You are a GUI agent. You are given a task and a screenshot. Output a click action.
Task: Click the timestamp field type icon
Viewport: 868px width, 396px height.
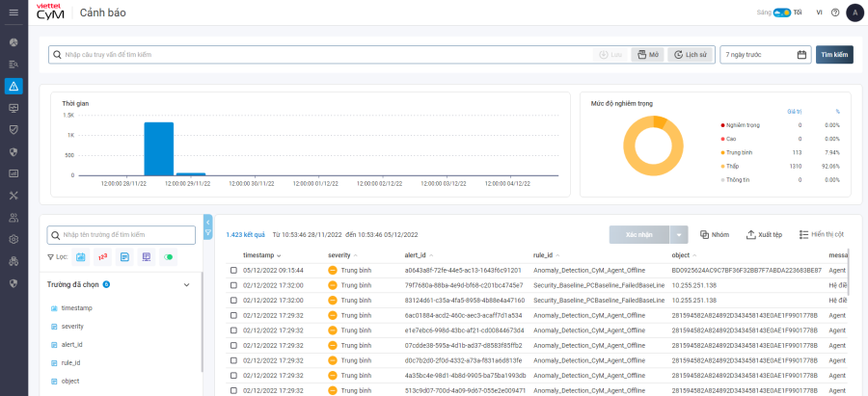54,307
